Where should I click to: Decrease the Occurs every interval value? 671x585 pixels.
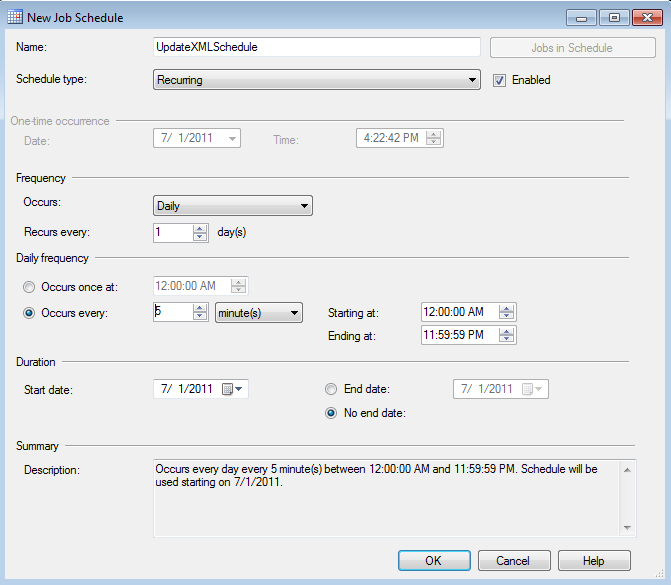point(200,317)
